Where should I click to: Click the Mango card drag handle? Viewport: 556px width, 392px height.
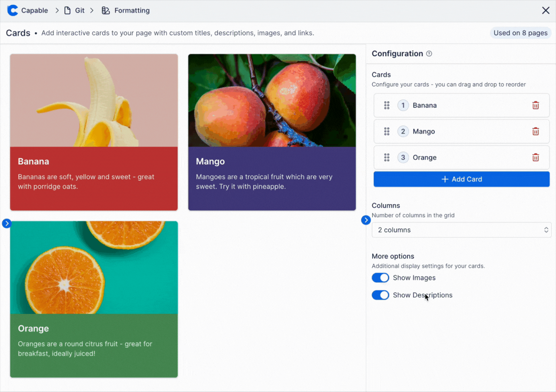(x=387, y=132)
